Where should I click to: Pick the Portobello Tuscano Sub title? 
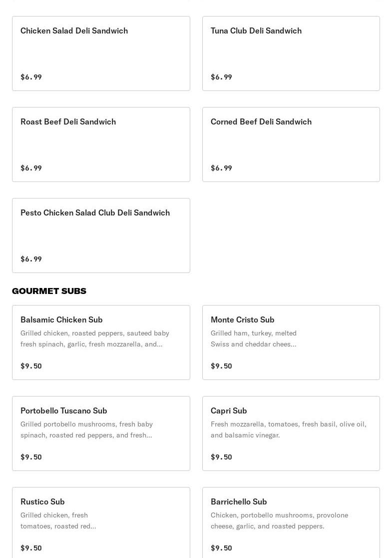pos(63,410)
